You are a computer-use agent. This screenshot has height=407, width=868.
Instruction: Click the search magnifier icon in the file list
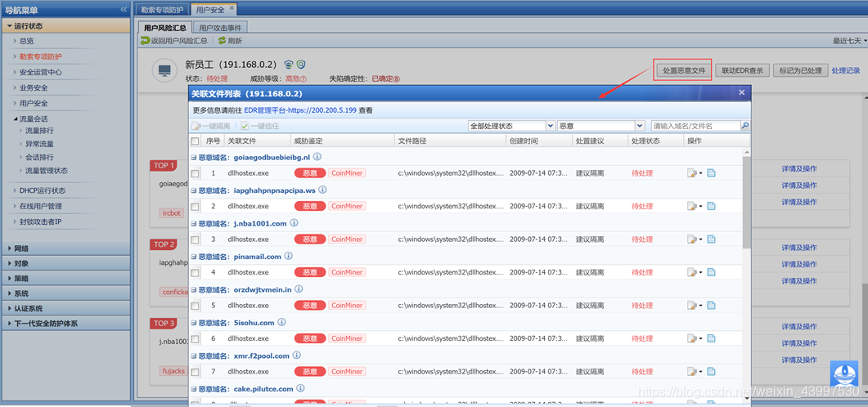coord(744,126)
